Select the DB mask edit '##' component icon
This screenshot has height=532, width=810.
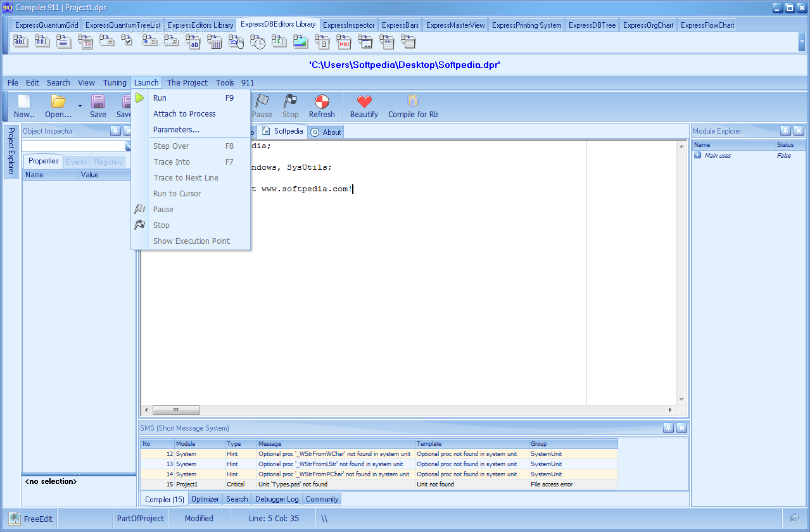click(42, 42)
